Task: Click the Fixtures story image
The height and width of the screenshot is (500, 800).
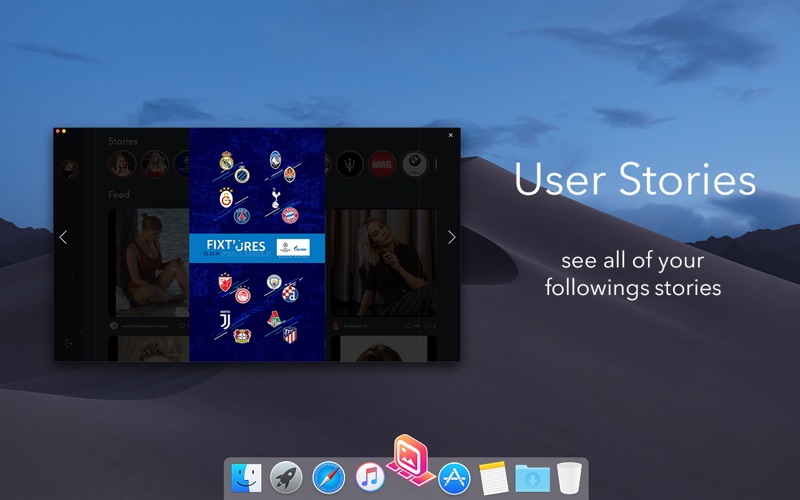Action: [257, 245]
